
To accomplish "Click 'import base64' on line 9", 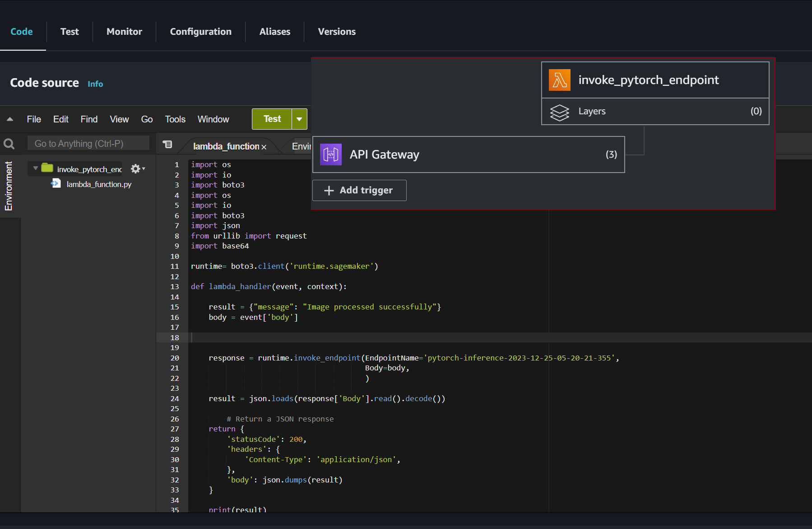I will click(220, 246).
